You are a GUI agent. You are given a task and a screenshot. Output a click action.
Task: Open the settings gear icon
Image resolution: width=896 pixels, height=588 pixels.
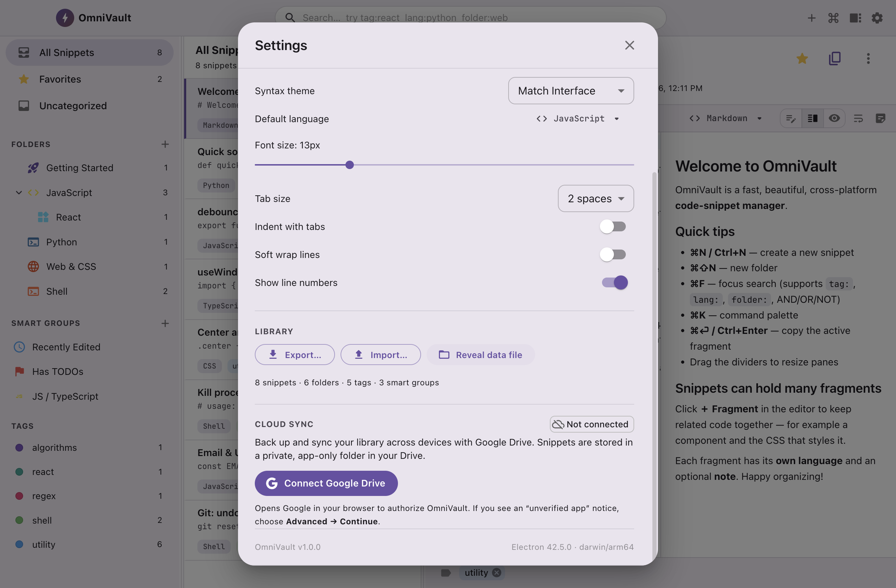(877, 18)
